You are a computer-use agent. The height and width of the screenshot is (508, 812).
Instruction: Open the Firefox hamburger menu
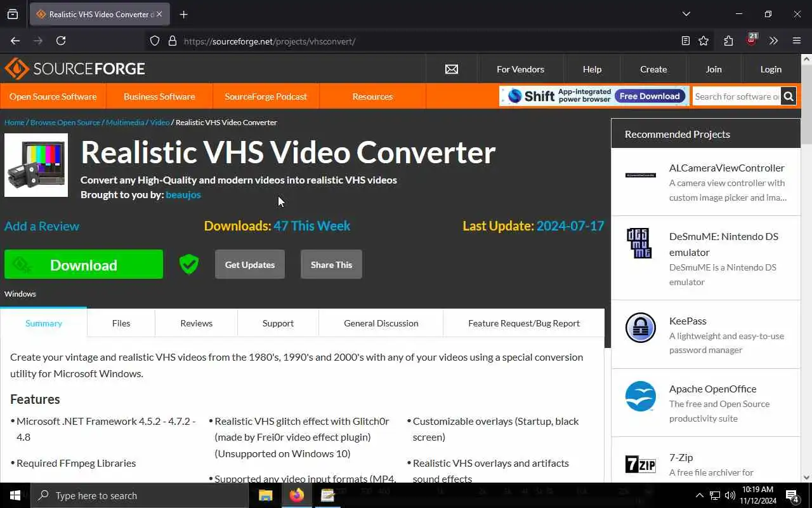pos(797,41)
